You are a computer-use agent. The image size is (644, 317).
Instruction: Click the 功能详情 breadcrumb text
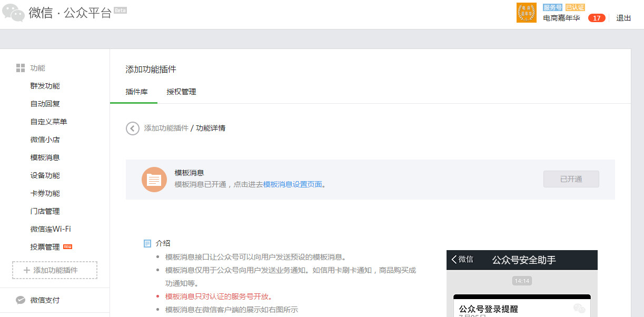tap(211, 128)
